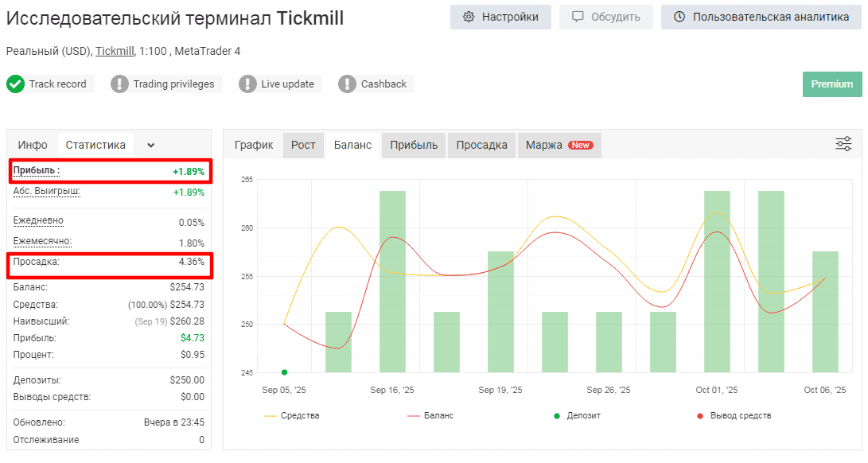Switch to the Инфо tab
The width and height of the screenshot is (868, 463).
(33, 145)
